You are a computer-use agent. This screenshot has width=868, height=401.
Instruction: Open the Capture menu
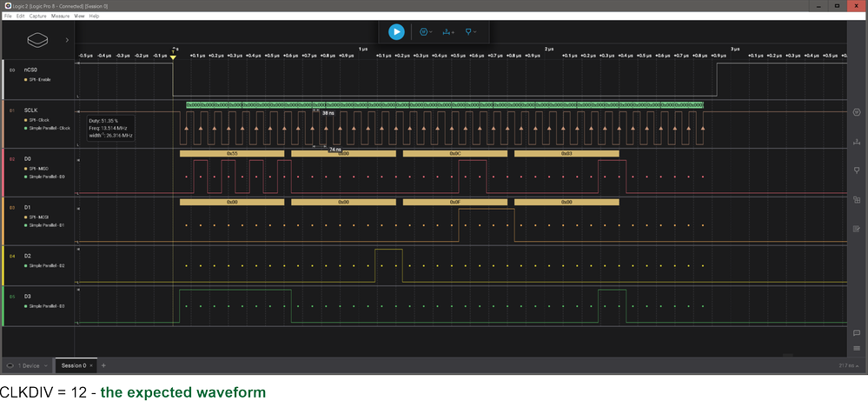[x=37, y=16]
